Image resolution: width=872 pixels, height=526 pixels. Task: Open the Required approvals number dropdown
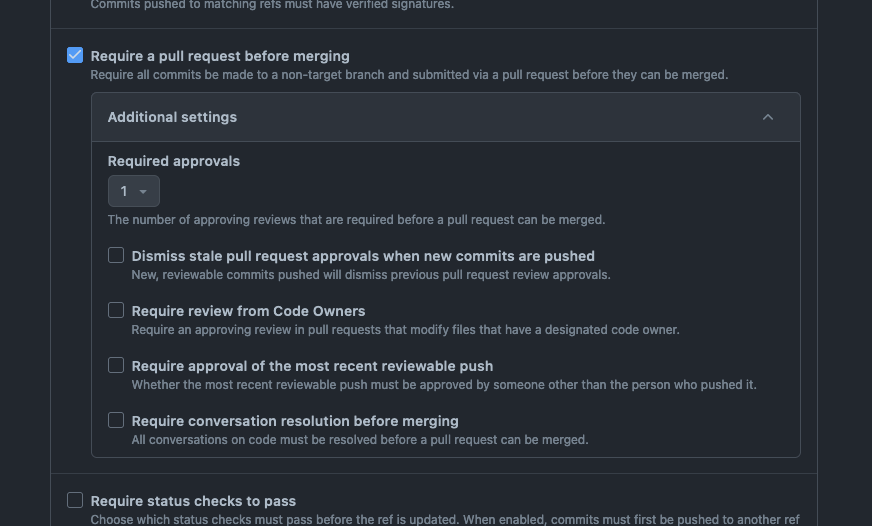click(x=133, y=191)
